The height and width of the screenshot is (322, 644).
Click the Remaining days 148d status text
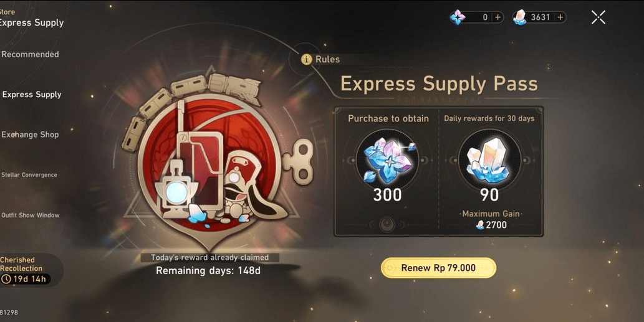click(x=208, y=271)
